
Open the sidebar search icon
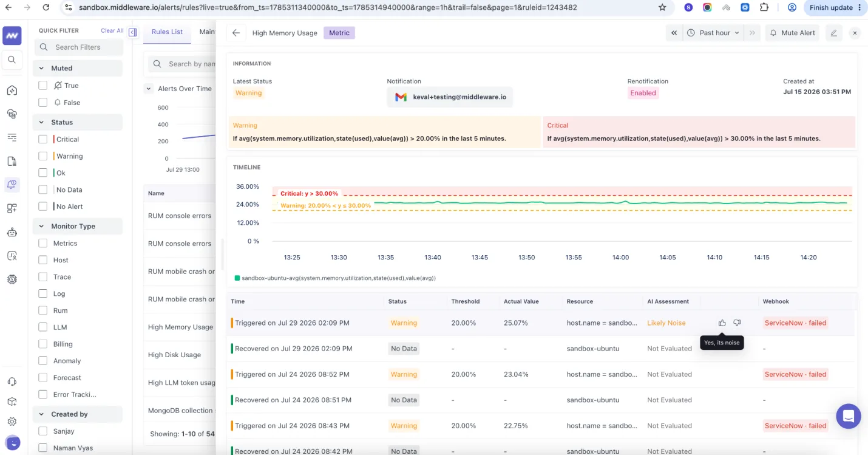coord(12,60)
